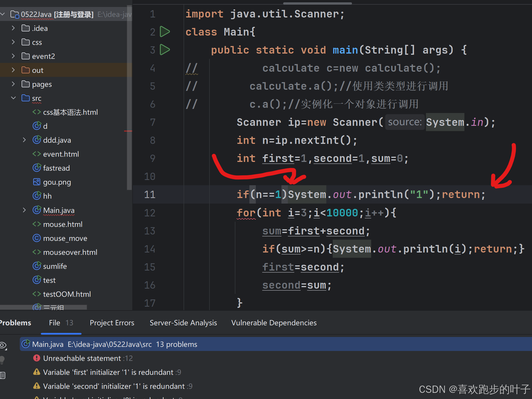
Task: Open mouseover.html in project tree
Action: click(x=70, y=252)
